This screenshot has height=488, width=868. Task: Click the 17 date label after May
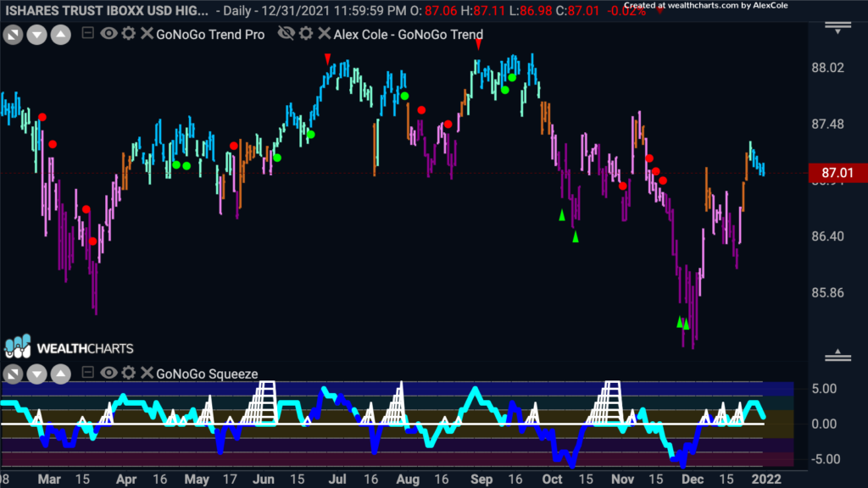coord(230,480)
